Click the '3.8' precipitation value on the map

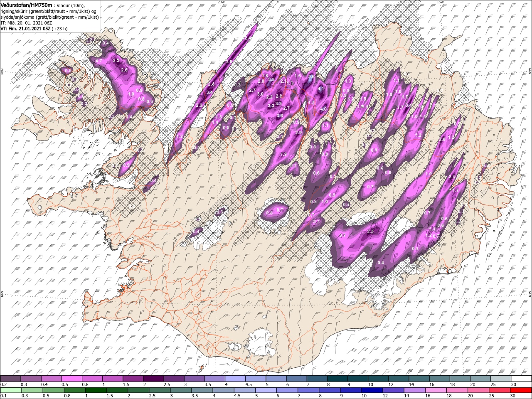271,79
